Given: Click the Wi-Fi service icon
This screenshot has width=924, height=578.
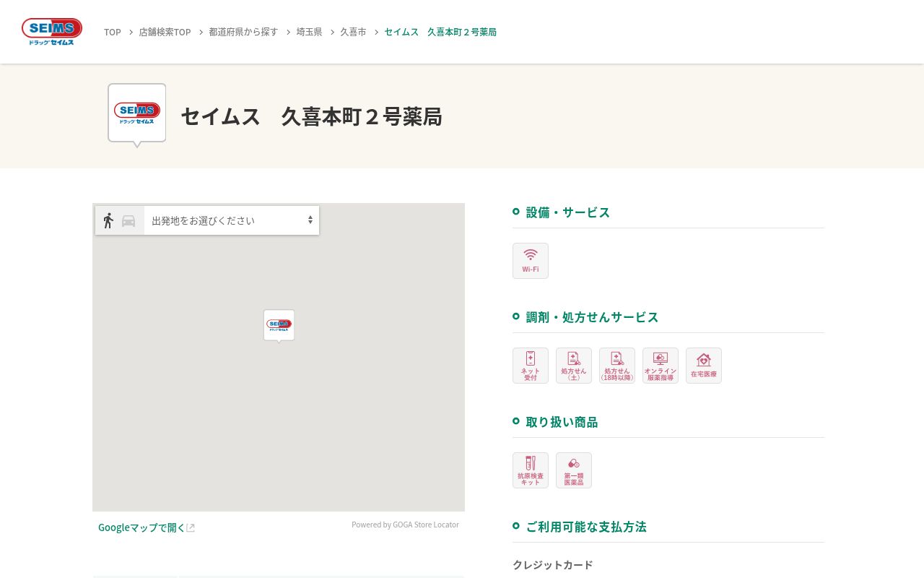Looking at the screenshot, I should [531, 261].
